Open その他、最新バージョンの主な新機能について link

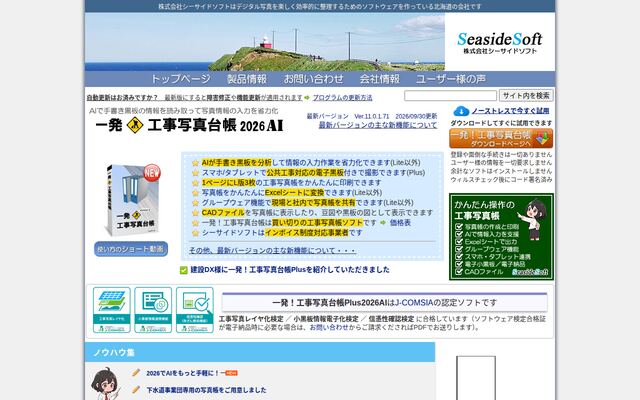click(272, 250)
